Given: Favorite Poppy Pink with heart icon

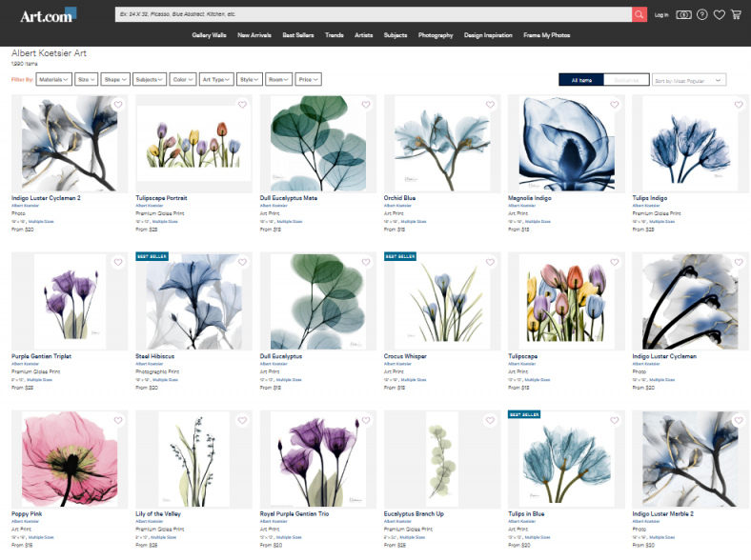Looking at the screenshot, I should [118, 420].
